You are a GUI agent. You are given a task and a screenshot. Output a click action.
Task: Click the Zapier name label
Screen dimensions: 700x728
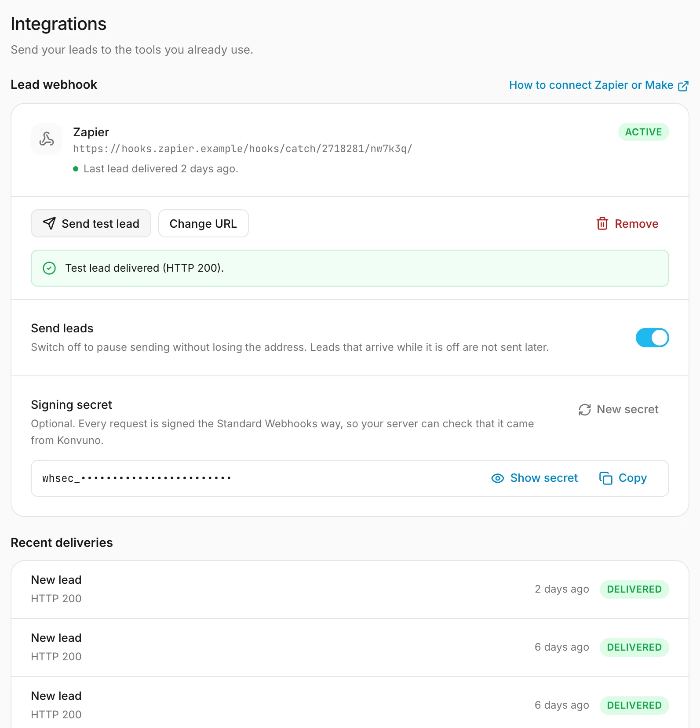[x=91, y=132]
